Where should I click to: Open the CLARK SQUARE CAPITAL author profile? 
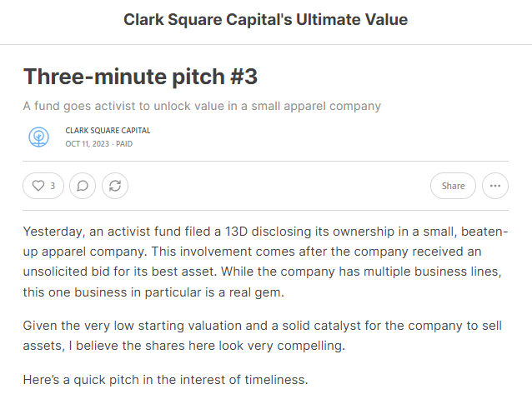[108, 131]
